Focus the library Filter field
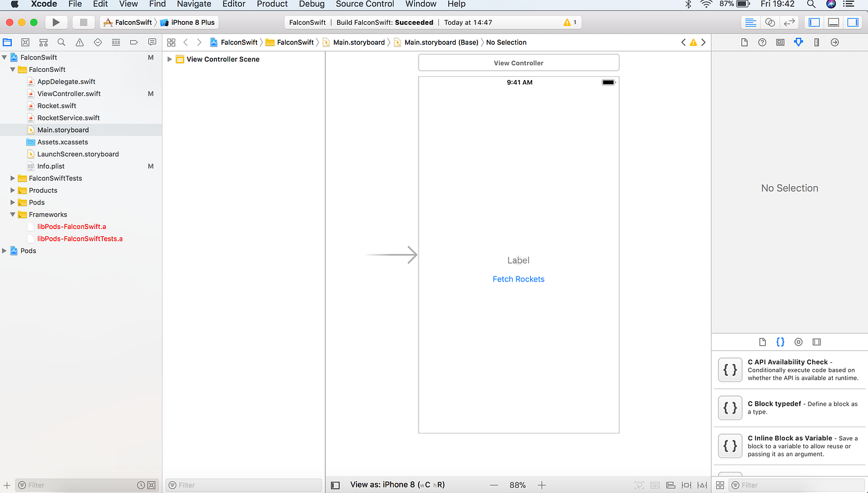The width and height of the screenshot is (868, 493). (797, 486)
